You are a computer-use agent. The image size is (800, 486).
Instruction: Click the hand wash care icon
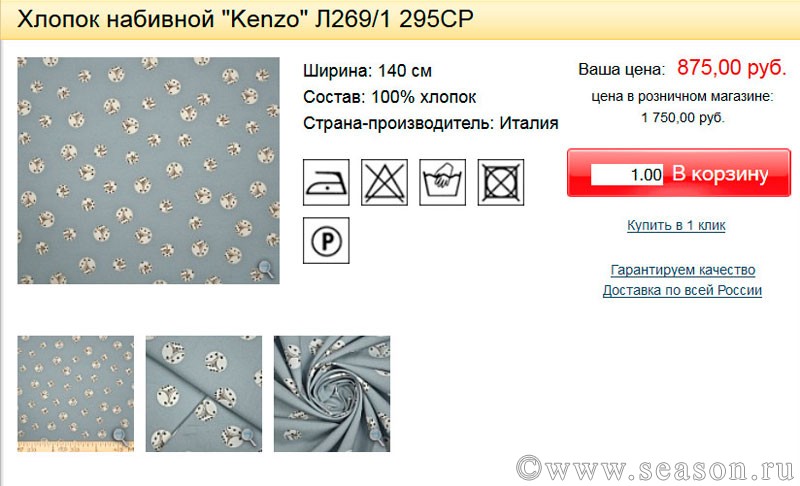[442, 182]
